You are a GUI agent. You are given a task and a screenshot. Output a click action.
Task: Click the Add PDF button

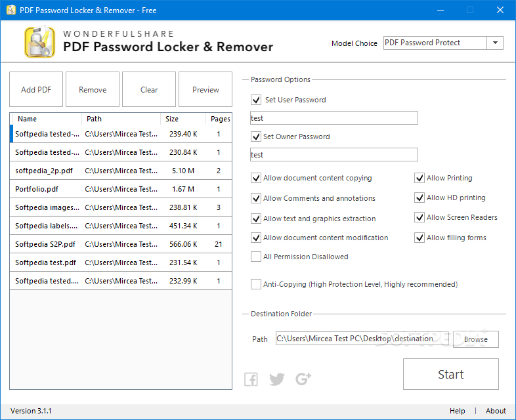tap(36, 89)
